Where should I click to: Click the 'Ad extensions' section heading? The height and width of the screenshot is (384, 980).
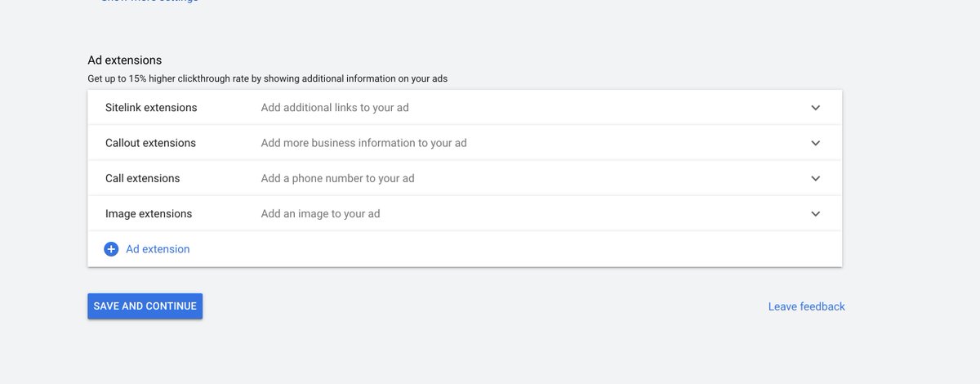click(x=125, y=60)
